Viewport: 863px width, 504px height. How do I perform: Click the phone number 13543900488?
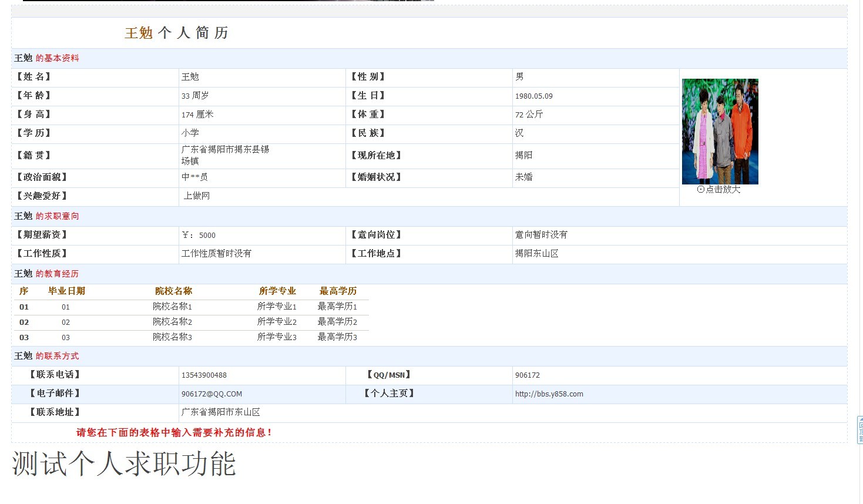click(204, 375)
